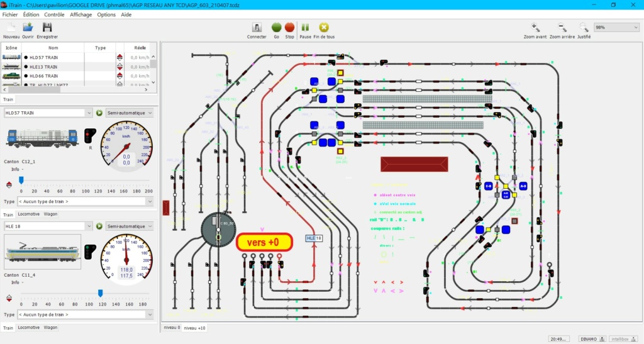Click the intellibox status bar indicator
Image resolution: width=644 pixels, height=344 pixels.
pos(623,339)
